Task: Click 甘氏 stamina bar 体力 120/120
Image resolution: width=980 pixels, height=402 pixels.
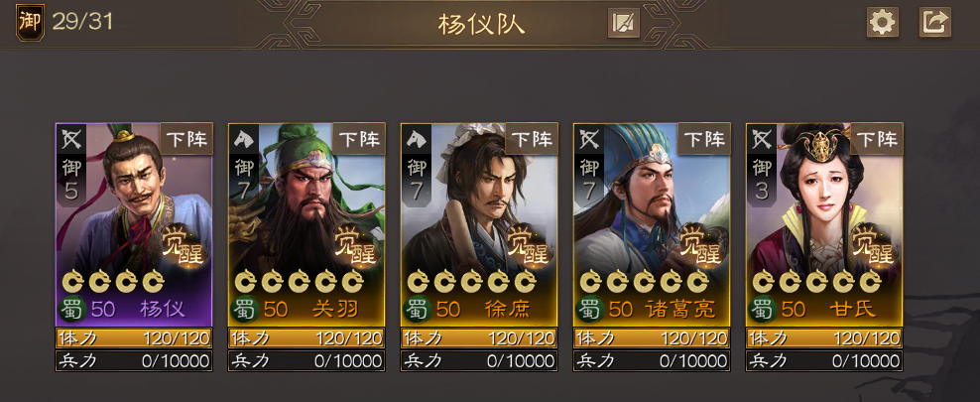Action: pyautogui.click(x=823, y=338)
